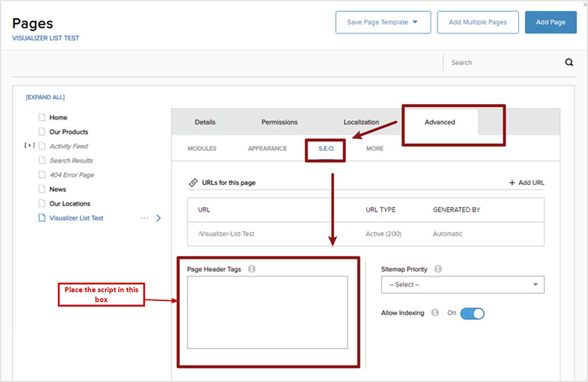The image size is (588, 382).
Task: Switch to the Permissions tab
Action: coord(280,122)
